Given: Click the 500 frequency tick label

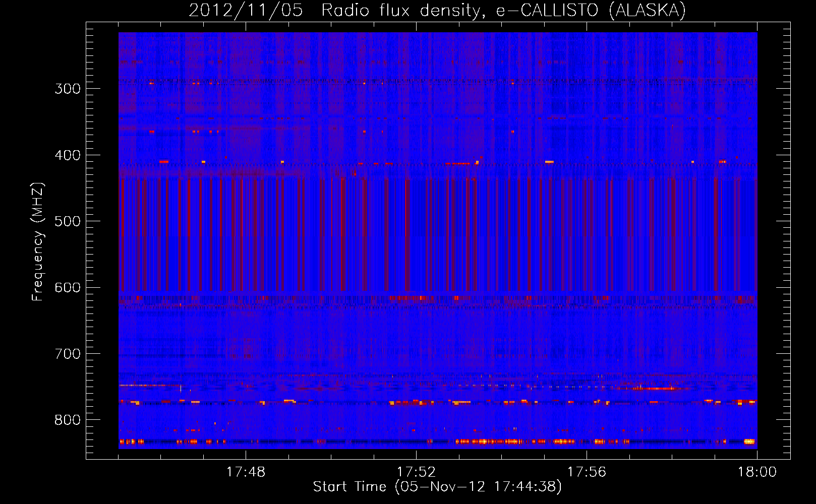Looking at the screenshot, I should [x=68, y=221].
